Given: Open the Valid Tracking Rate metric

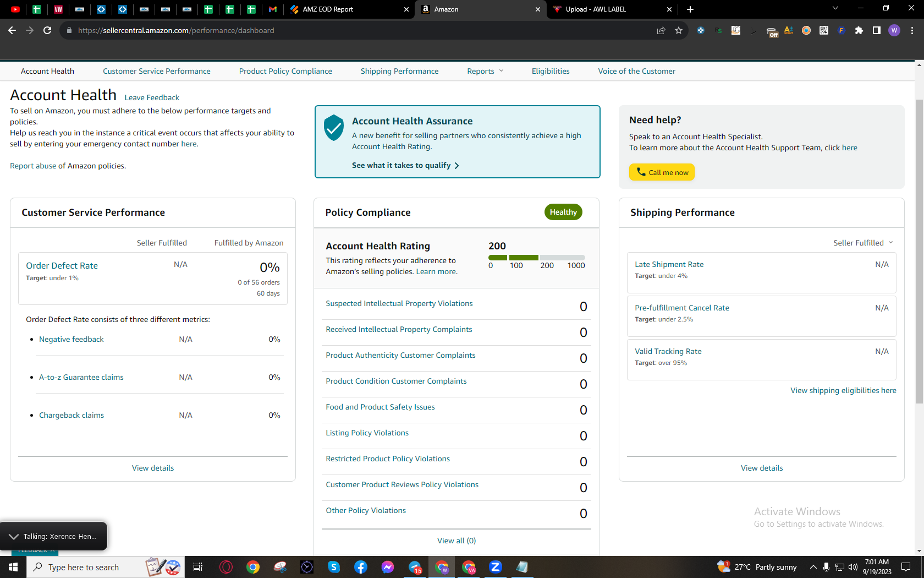Looking at the screenshot, I should click(x=668, y=351).
